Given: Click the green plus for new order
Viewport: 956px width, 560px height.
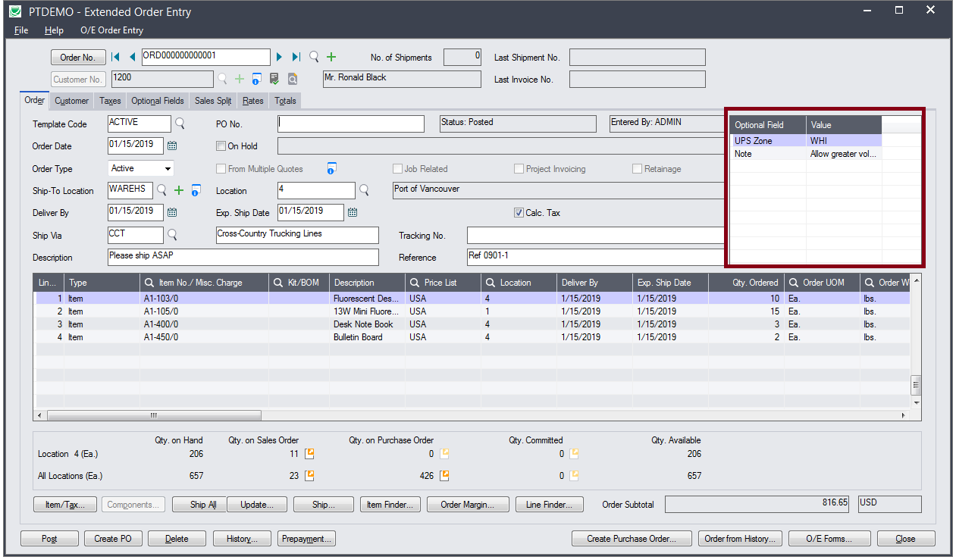Looking at the screenshot, I should click(331, 57).
